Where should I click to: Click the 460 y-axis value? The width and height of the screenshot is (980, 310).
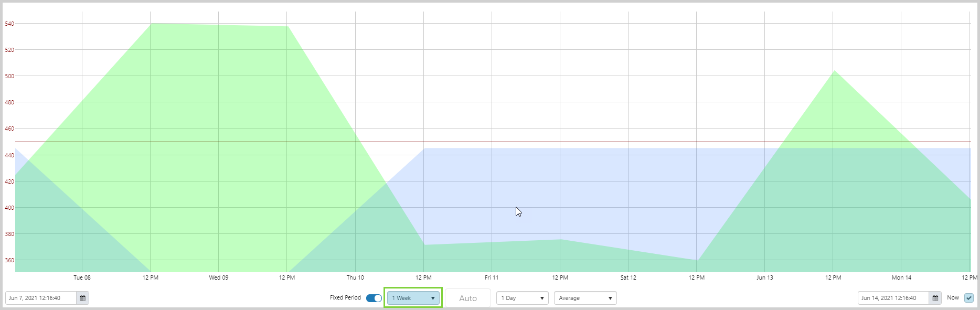click(9, 129)
